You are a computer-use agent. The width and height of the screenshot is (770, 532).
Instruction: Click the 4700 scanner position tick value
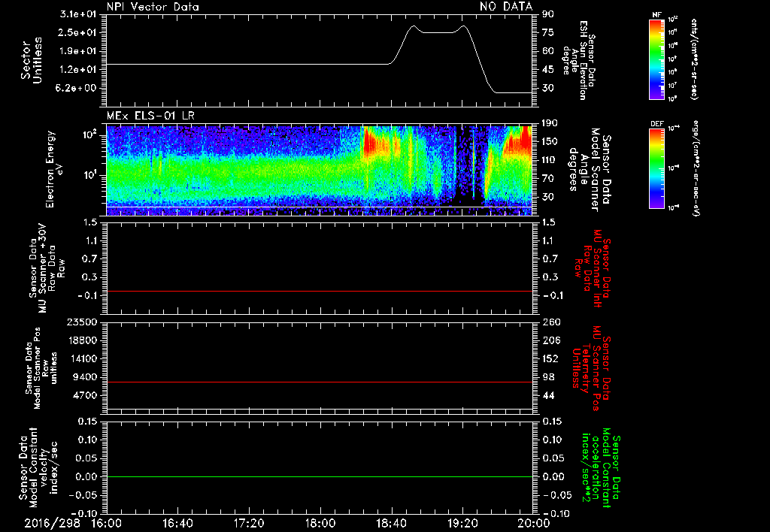84,395
